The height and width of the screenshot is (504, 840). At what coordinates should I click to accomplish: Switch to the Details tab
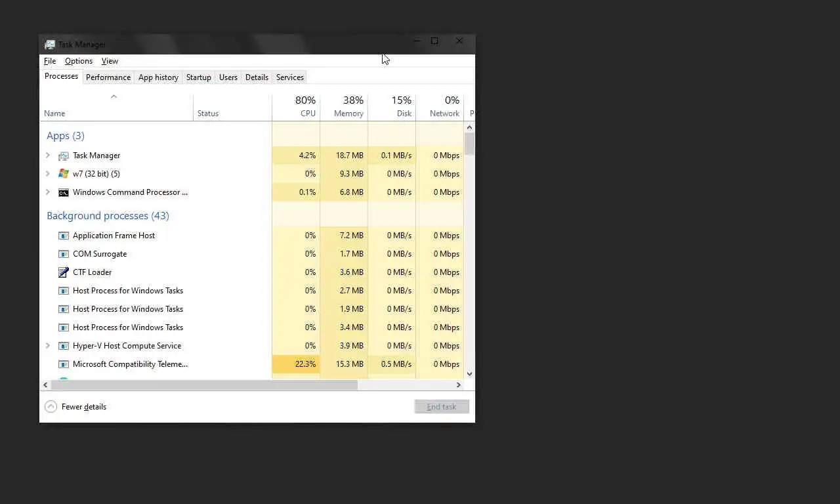(257, 77)
